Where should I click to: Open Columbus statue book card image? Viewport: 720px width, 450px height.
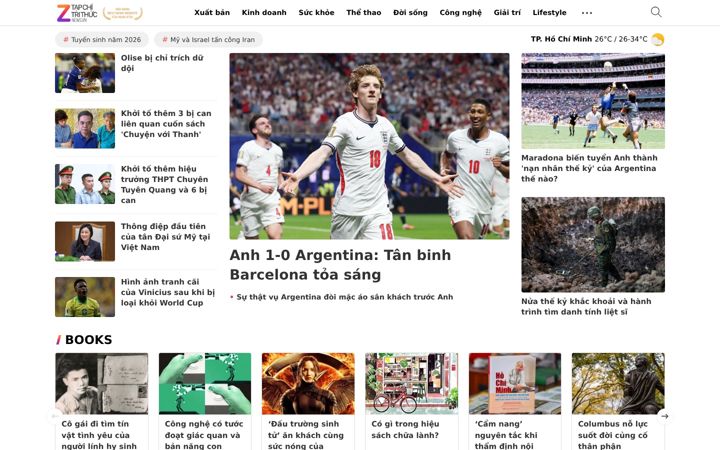click(618, 383)
